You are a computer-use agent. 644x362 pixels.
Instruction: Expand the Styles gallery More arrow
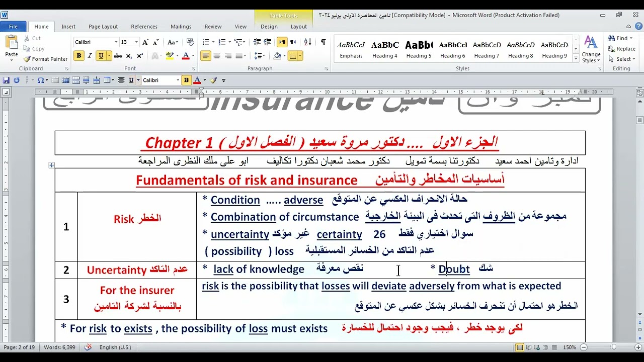[576, 59]
